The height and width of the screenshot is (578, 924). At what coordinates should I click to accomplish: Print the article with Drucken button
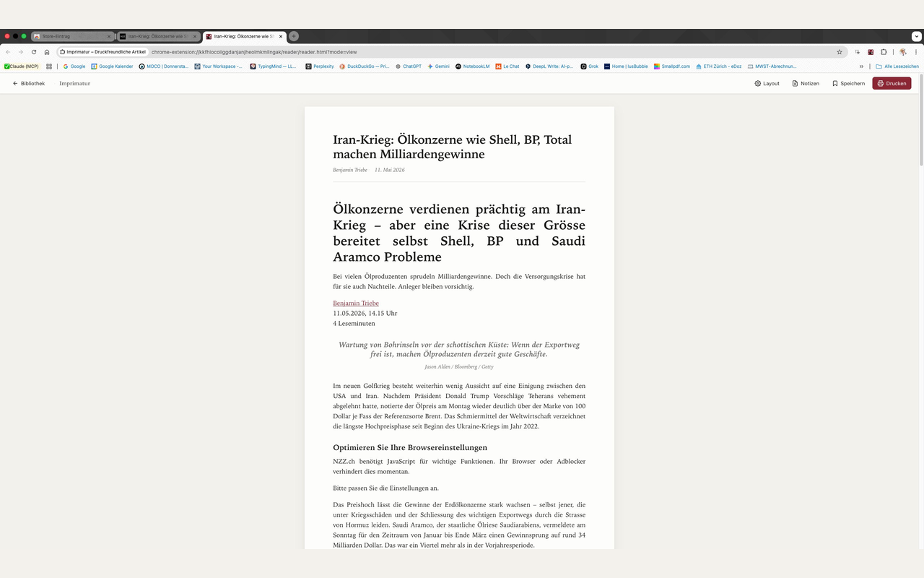892,83
